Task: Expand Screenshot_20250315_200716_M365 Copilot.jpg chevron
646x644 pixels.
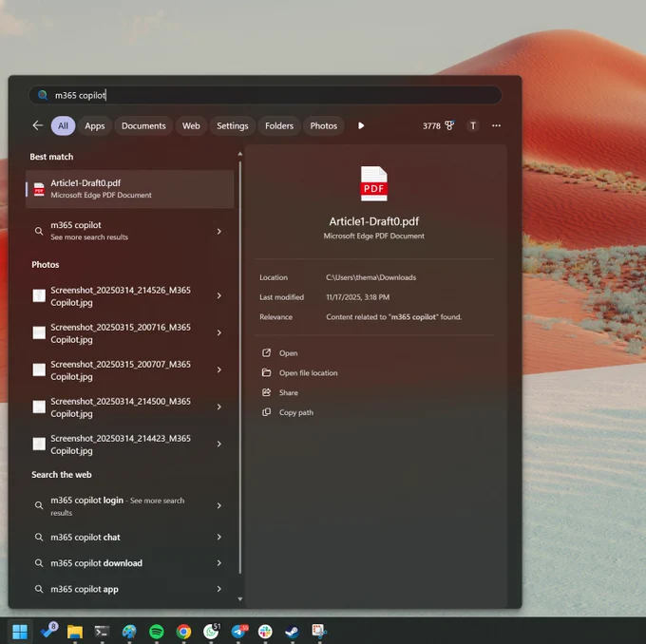Action: coord(219,332)
